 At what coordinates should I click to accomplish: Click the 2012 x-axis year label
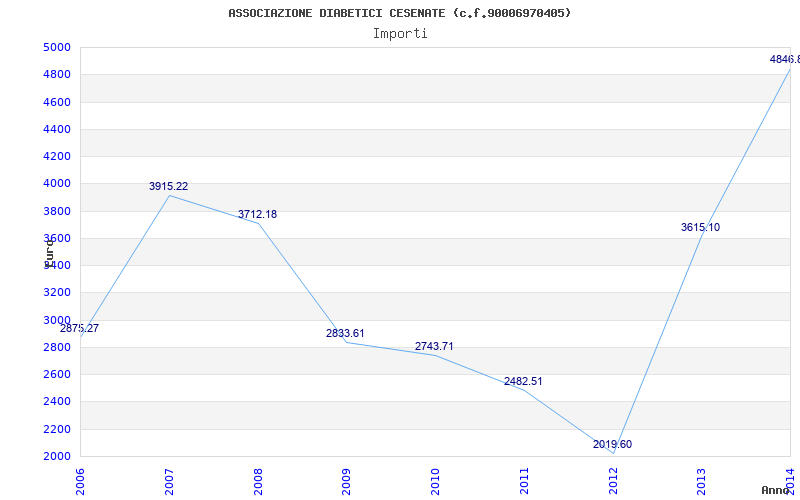coord(613,483)
